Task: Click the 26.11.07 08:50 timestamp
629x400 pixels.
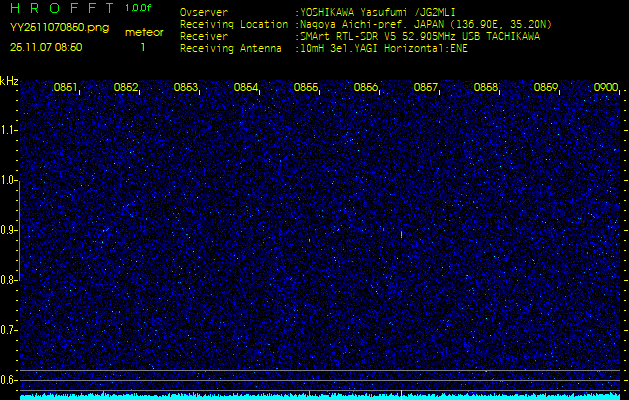Action: coord(46,47)
